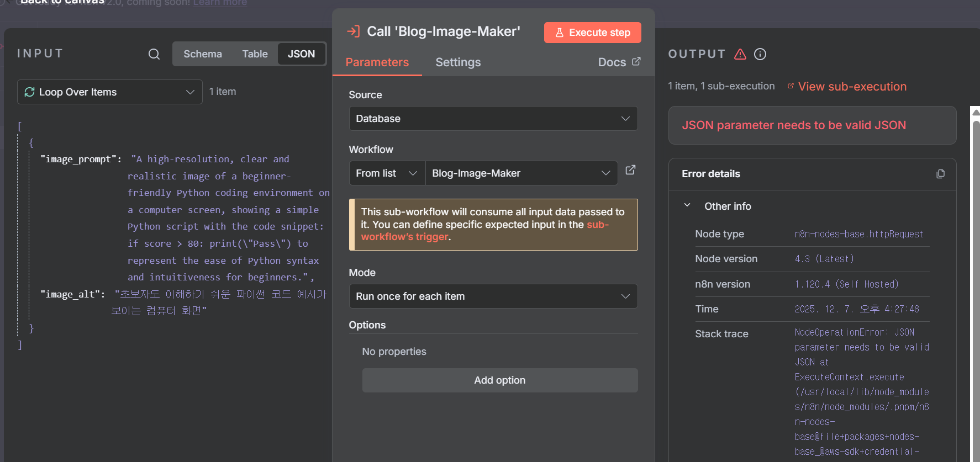This screenshot has width=980, height=462.
Task: Click the output warning triangle icon
Action: (x=740, y=54)
